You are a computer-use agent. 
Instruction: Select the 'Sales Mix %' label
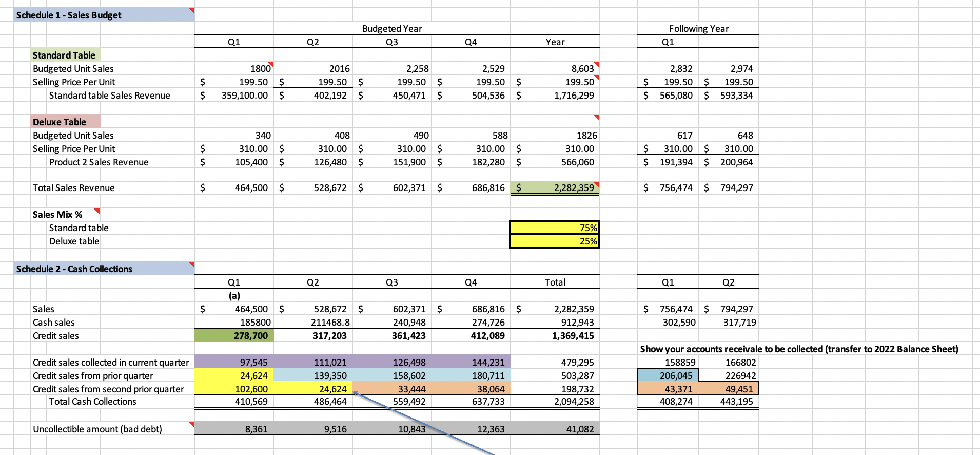point(57,214)
